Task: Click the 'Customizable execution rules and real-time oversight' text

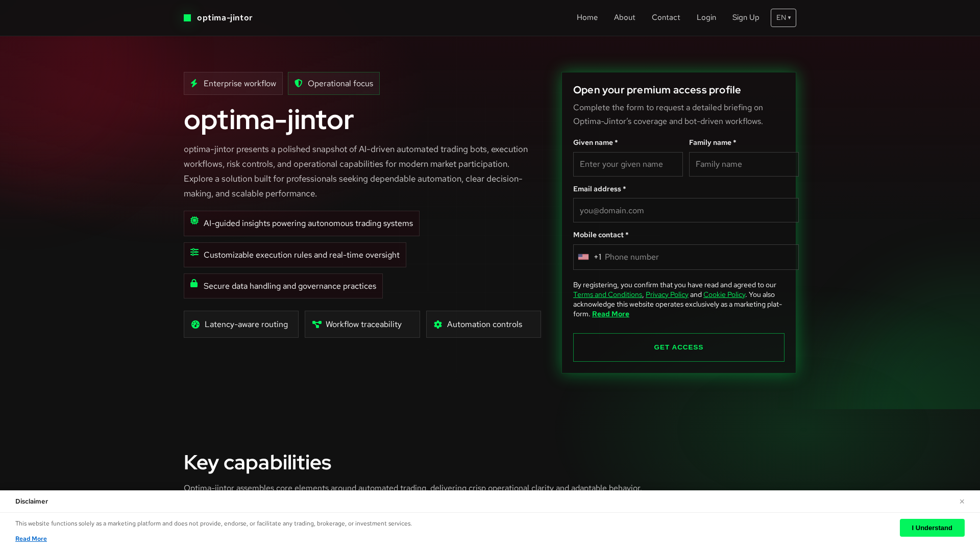Action: [x=302, y=255]
